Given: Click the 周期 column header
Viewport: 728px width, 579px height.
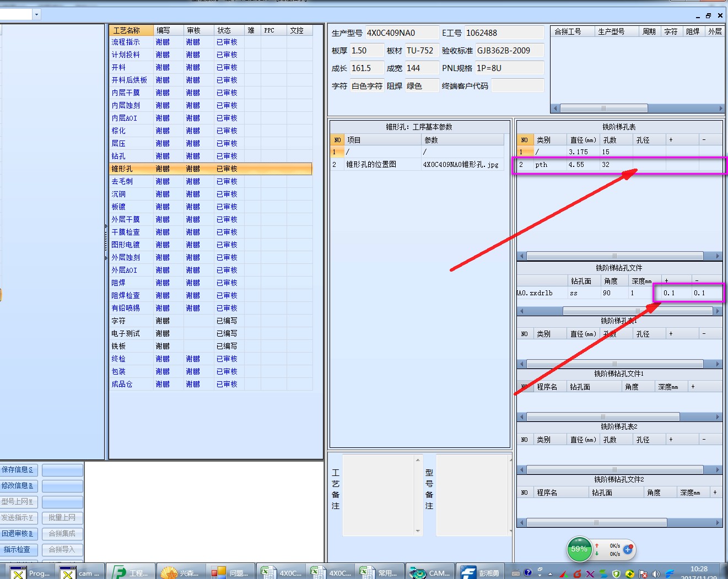Looking at the screenshot, I should (649, 31).
